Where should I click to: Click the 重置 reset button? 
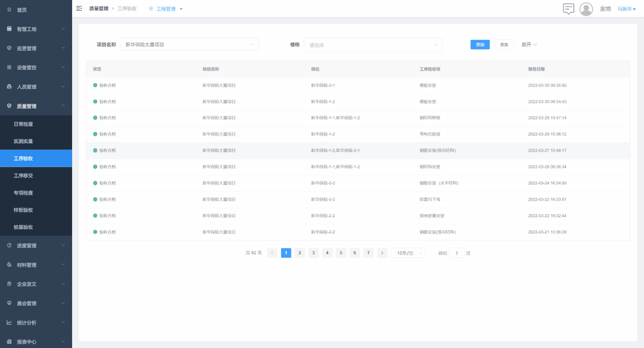(504, 45)
